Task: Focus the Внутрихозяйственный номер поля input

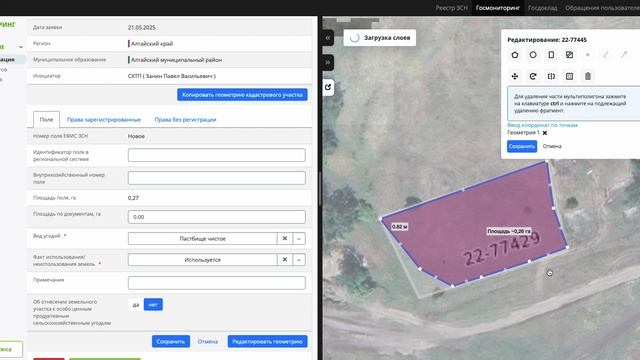Action: 217,178
